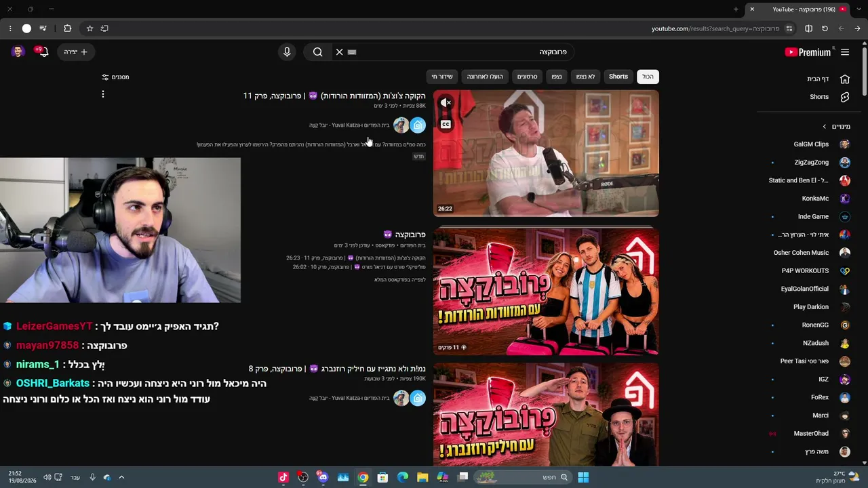Screen dimensions: 868x488
Task: Start voice search with the microphone
Action: 287,52
